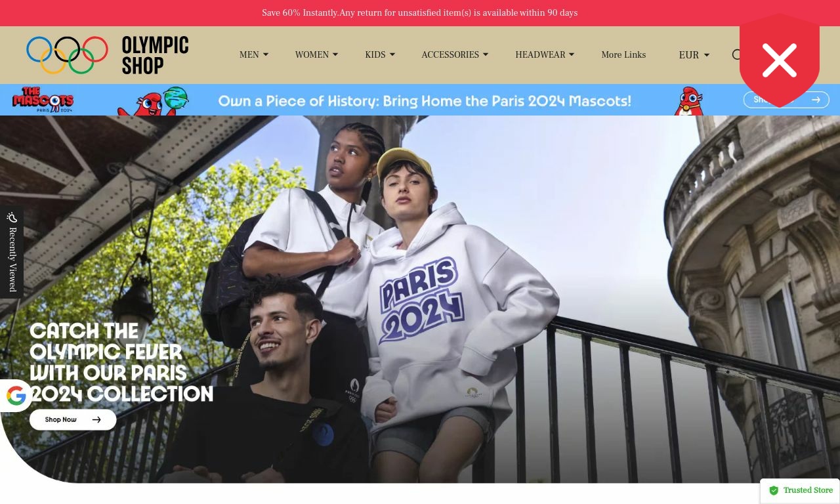Click the red shield X icon

coord(780,60)
